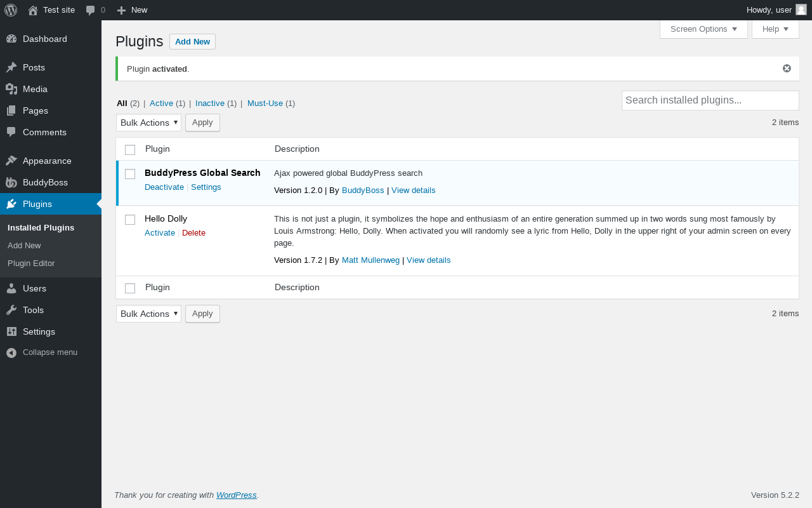This screenshot has height=508, width=812.
Task: Open the Dashboard icon in sidebar
Action: (x=11, y=39)
